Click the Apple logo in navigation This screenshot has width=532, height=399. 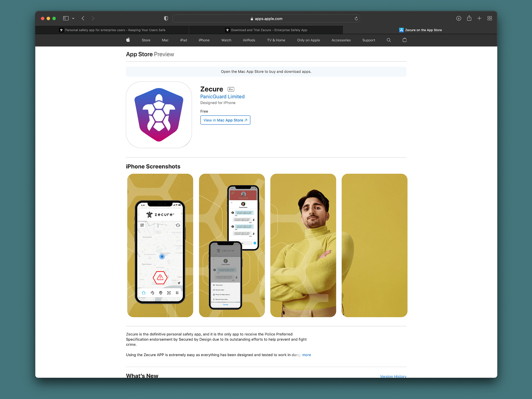click(128, 40)
